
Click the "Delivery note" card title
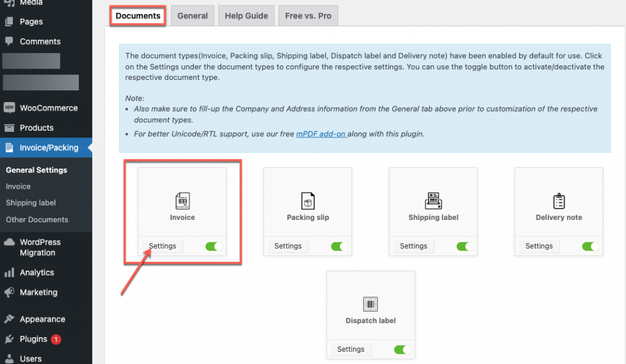pos(559,217)
